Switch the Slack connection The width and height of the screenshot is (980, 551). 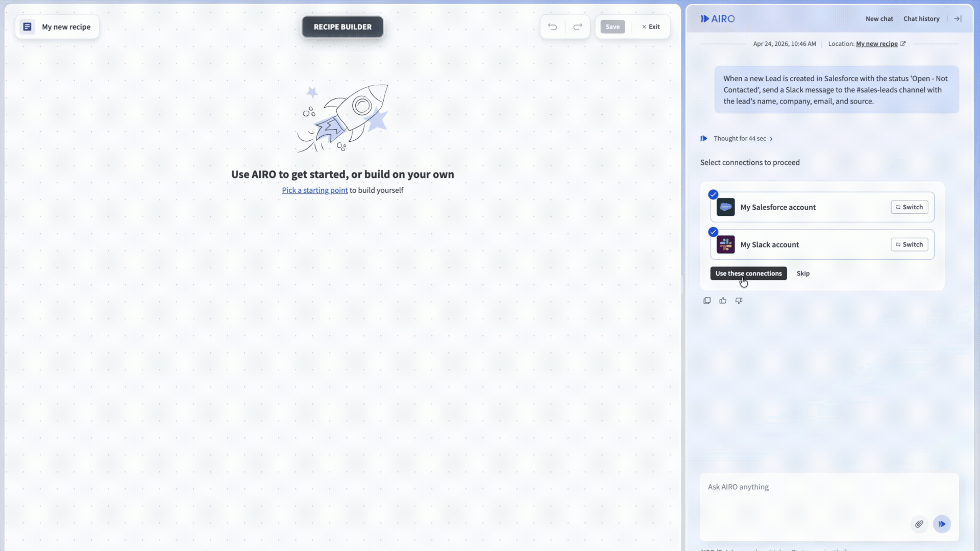910,244
